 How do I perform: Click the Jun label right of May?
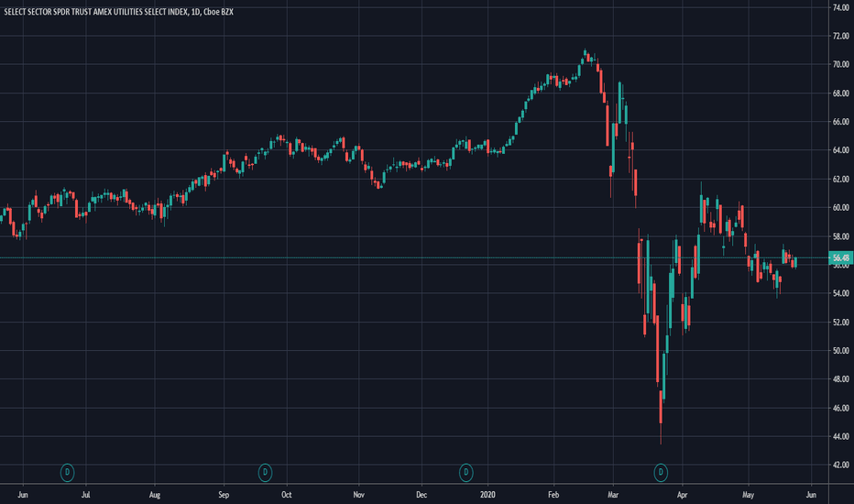click(x=811, y=495)
